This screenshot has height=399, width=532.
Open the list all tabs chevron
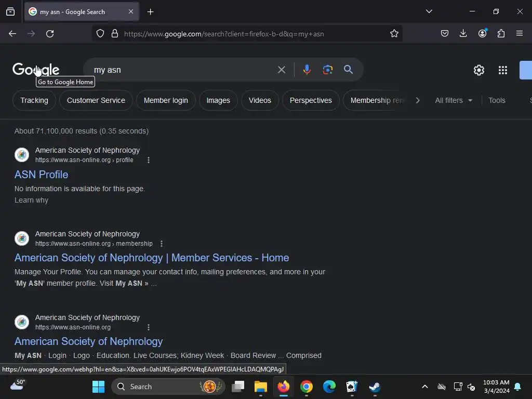(x=429, y=11)
